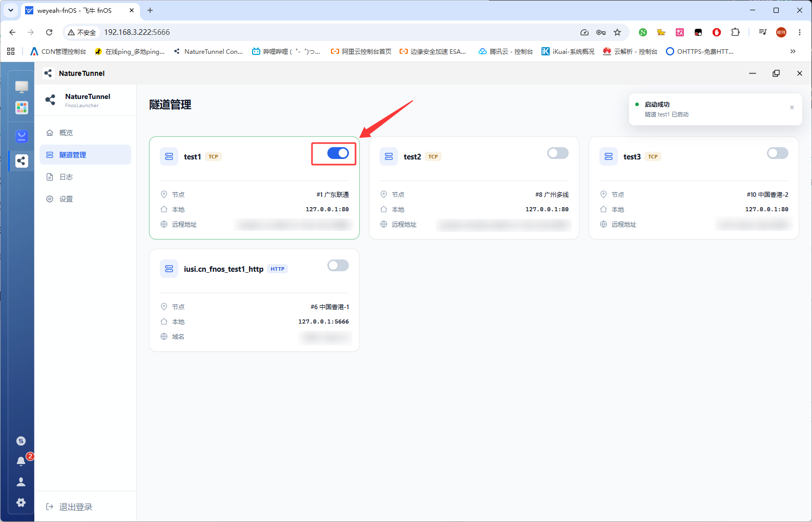This screenshot has width=812, height=522.
Task: Minimize the NatureTunnel app window
Action: 753,73
